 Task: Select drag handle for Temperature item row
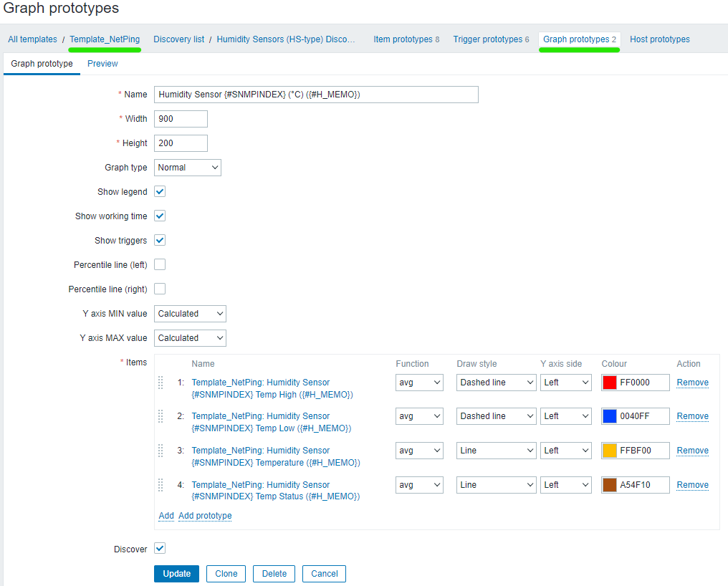(x=161, y=451)
